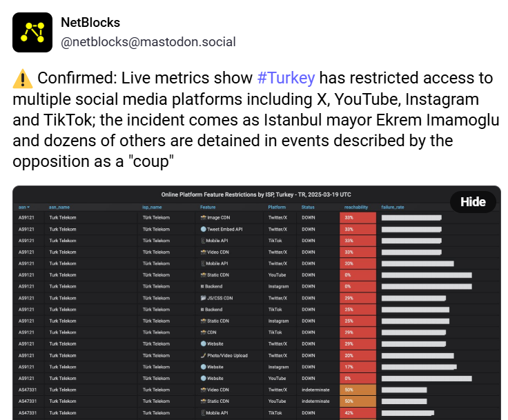Open the #Turkey hashtag

pyautogui.click(x=286, y=78)
